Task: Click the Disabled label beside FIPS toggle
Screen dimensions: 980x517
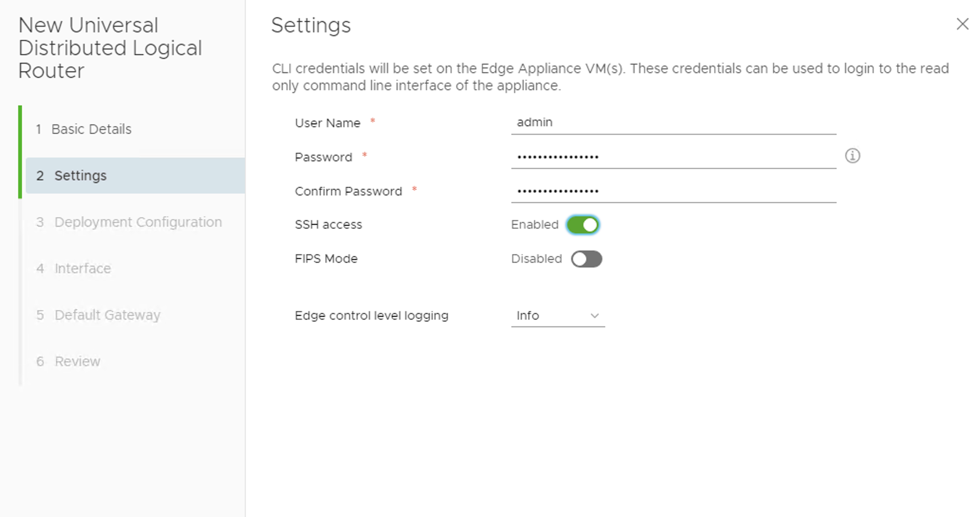Action: tap(536, 259)
